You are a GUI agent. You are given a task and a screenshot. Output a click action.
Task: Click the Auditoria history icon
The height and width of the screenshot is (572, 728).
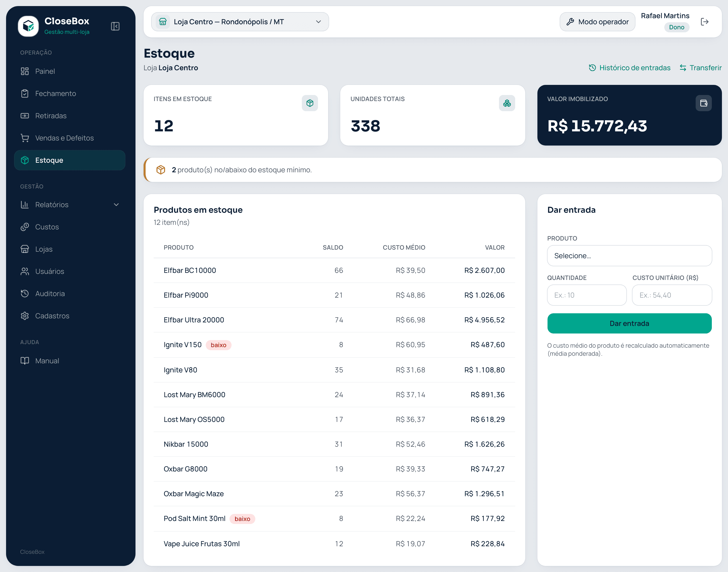click(25, 294)
